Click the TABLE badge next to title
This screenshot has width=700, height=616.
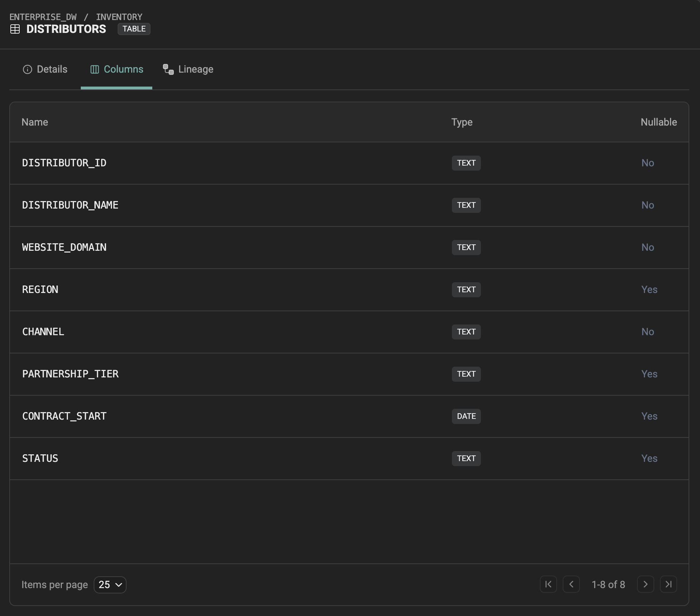click(x=134, y=29)
